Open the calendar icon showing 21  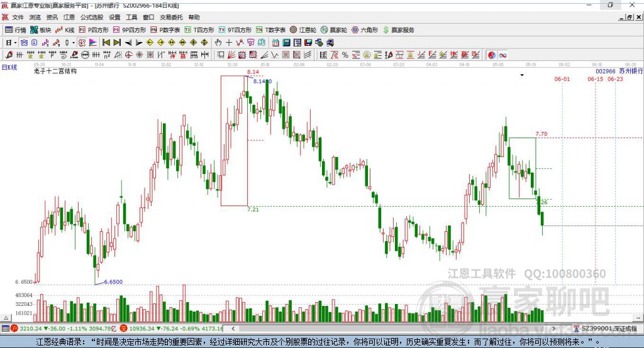pyautogui.click(x=275, y=43)
